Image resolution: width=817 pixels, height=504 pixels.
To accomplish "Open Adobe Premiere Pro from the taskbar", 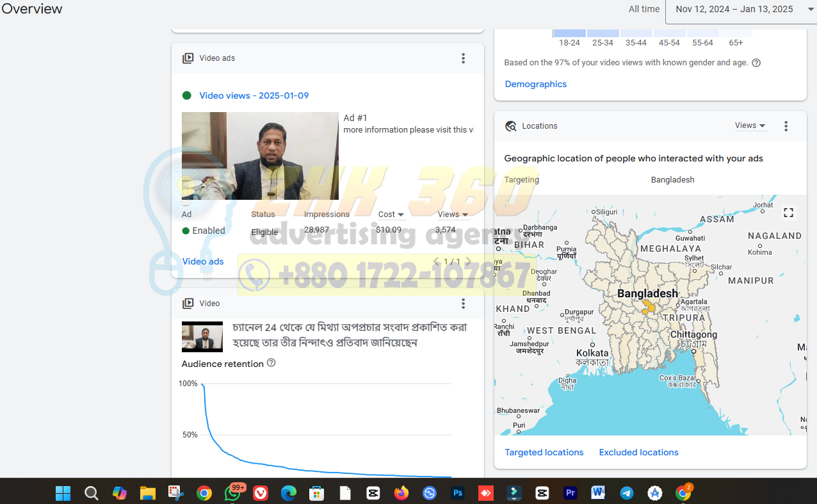I will [570, 493].
